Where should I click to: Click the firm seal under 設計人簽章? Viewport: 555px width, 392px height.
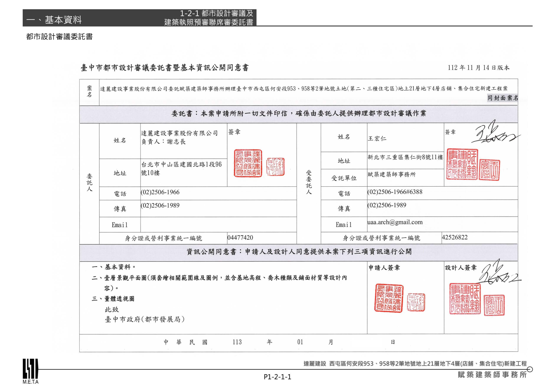tap(465, 299)
